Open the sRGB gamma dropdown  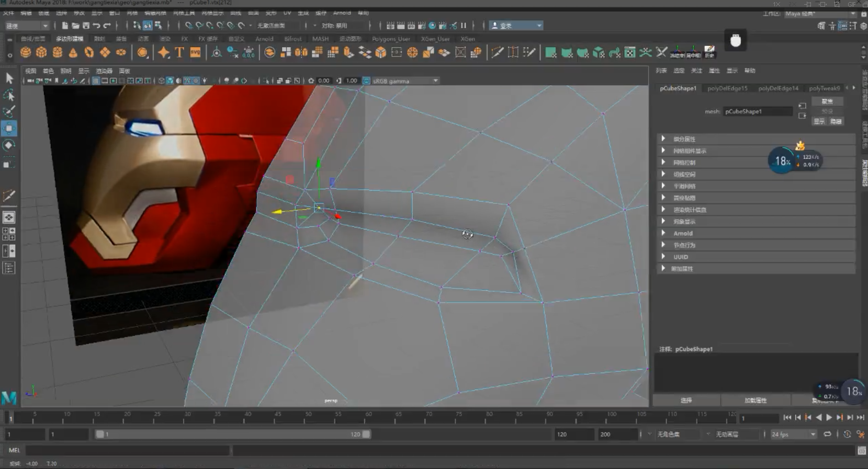405,81
